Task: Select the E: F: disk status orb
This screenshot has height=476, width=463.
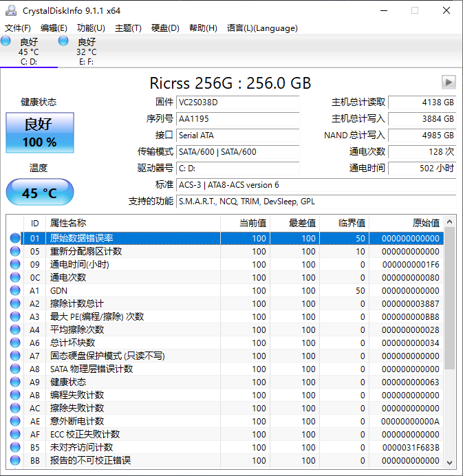Action: click(64, 41)
